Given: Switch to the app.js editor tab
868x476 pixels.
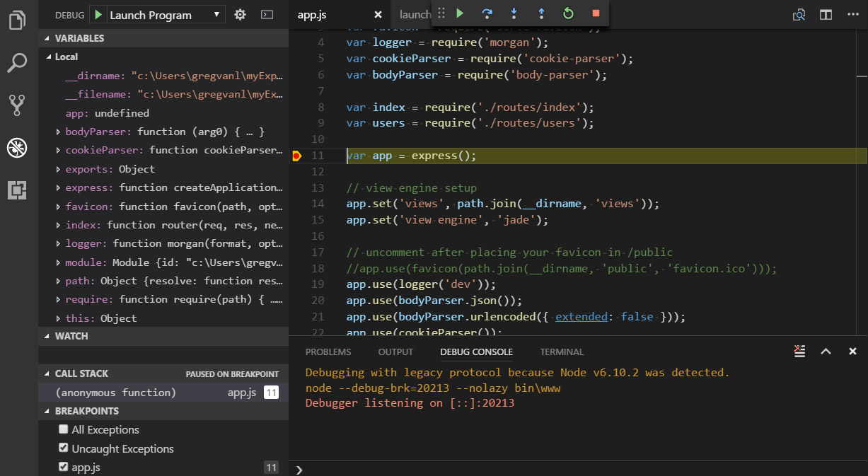Looking at the screenshot, I should (x=341, y=15).
